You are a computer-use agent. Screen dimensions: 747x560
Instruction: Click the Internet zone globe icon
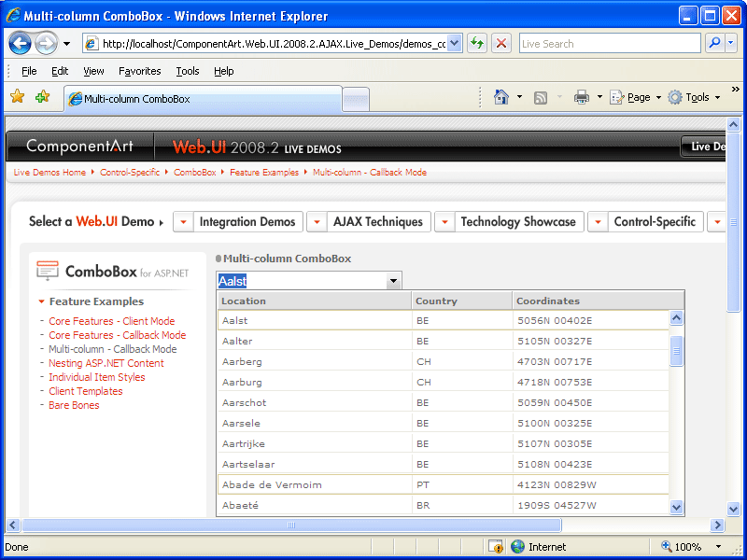(517, 547)
